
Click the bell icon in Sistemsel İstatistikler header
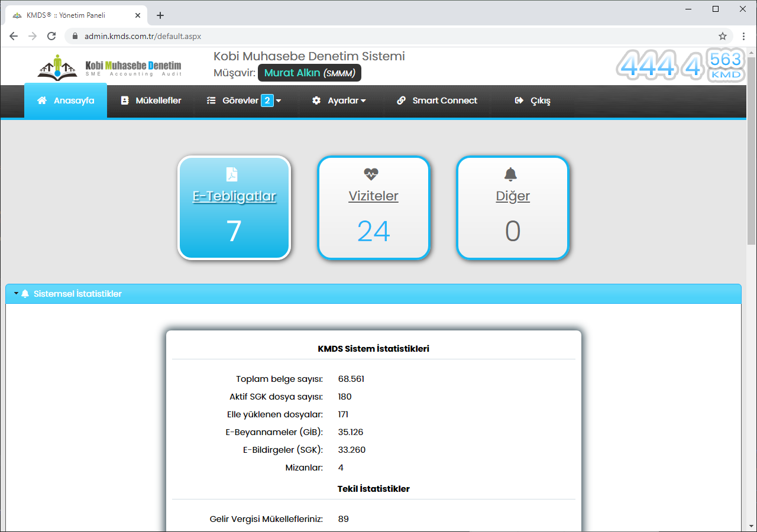click(x=25, y=294)
